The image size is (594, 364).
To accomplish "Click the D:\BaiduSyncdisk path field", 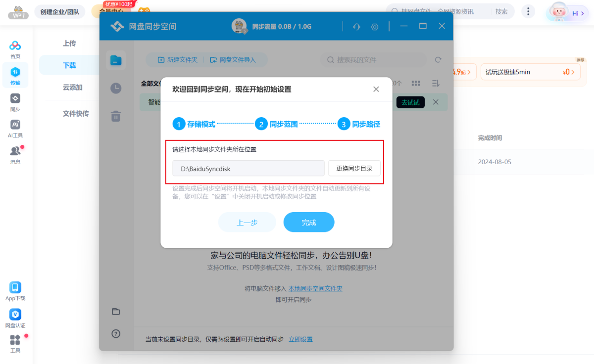I will [x=248, y=168].
